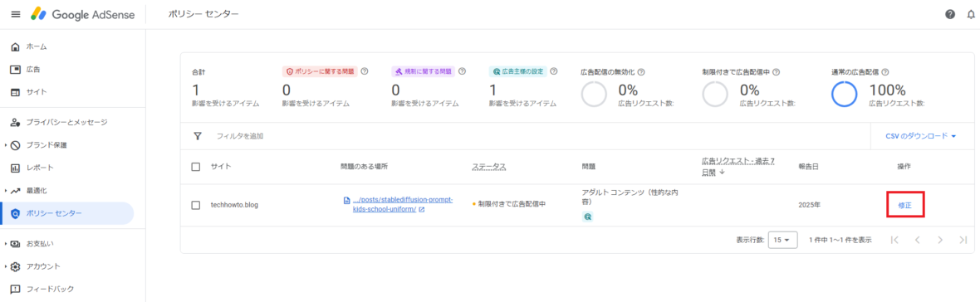Tick the checkbox for techhowto.blog row

(196, 205)
